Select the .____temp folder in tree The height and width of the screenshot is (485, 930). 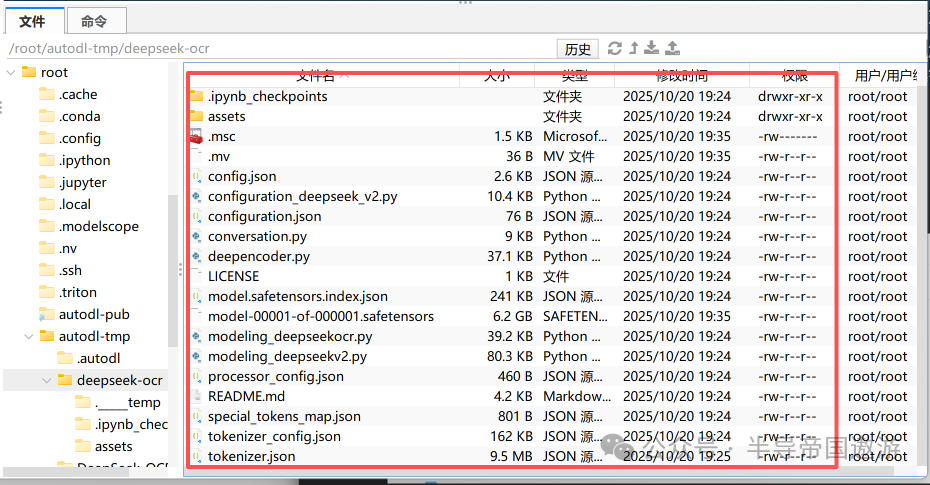click(128, 403)
